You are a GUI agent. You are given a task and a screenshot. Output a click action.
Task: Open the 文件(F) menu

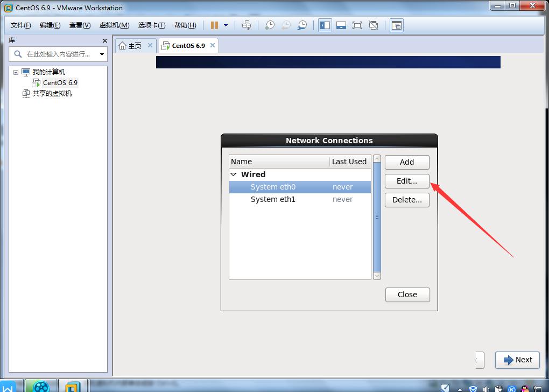click(x=20, y=25)
